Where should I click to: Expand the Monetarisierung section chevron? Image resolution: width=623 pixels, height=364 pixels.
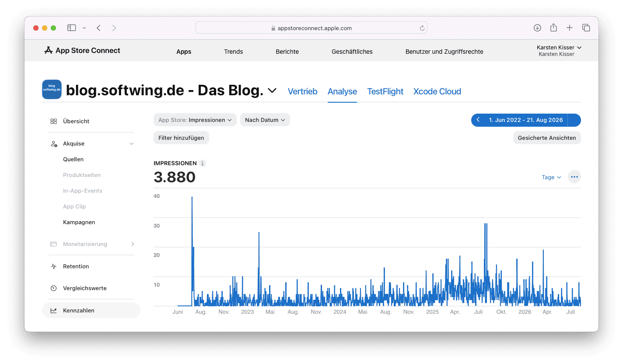[x=133, y=244]
